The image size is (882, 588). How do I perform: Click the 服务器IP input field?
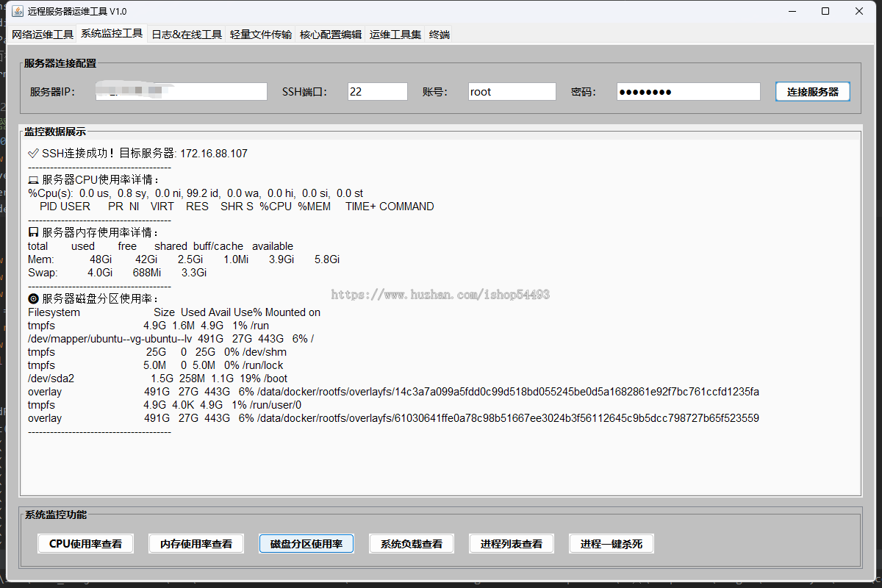point(182,92)
